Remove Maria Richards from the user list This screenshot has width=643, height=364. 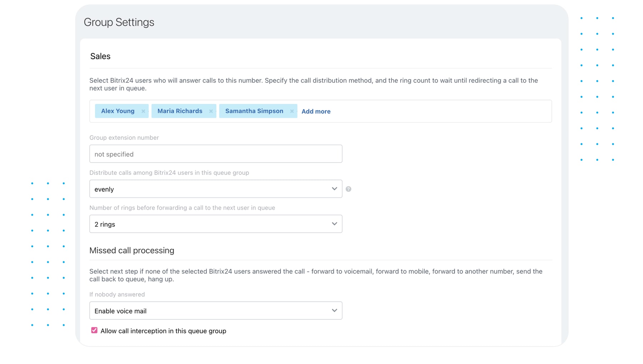[211, 111]
